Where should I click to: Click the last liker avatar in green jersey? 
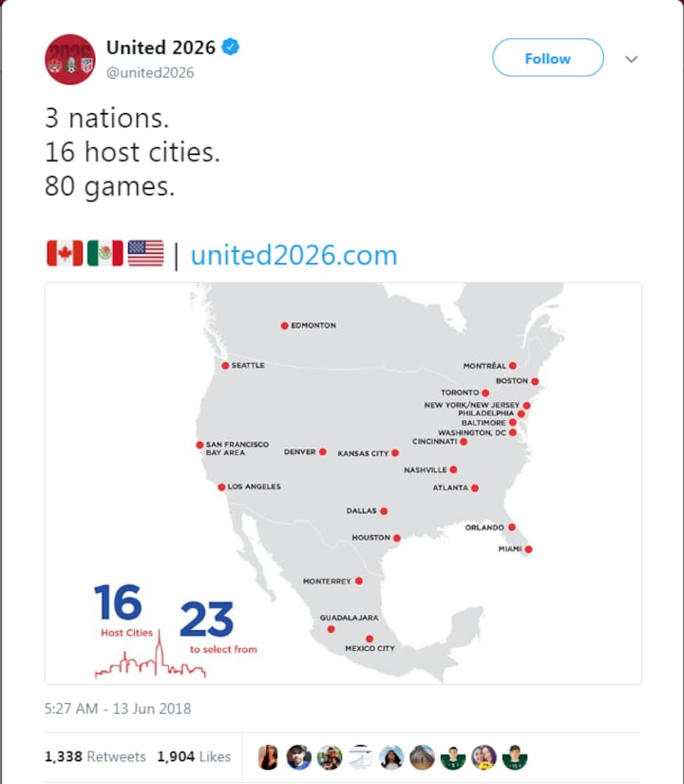pyautogui.click(x=515, y=756)
